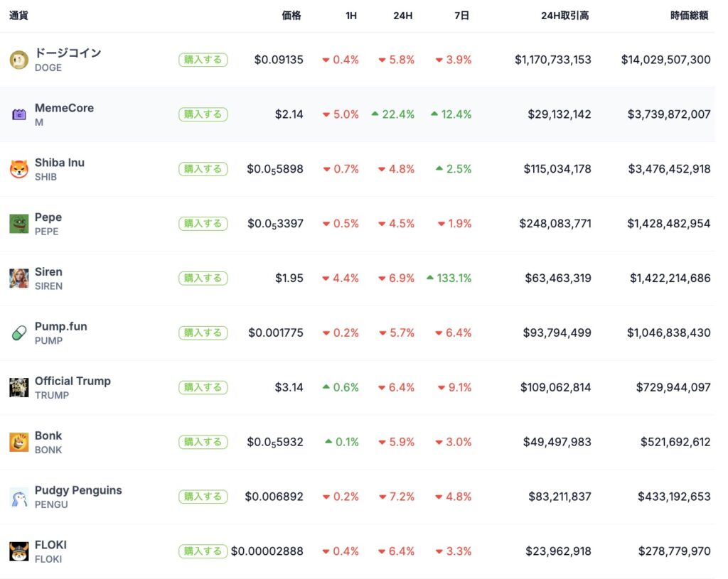Select the Official Trump coin icon
The width and height of the screenshot is (728, 579).
coord(18,388)
